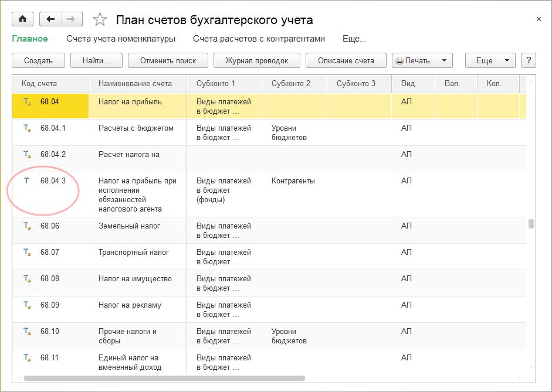Click the back arrow navigation button
The image size is (552, 392).
click(50, 19)
